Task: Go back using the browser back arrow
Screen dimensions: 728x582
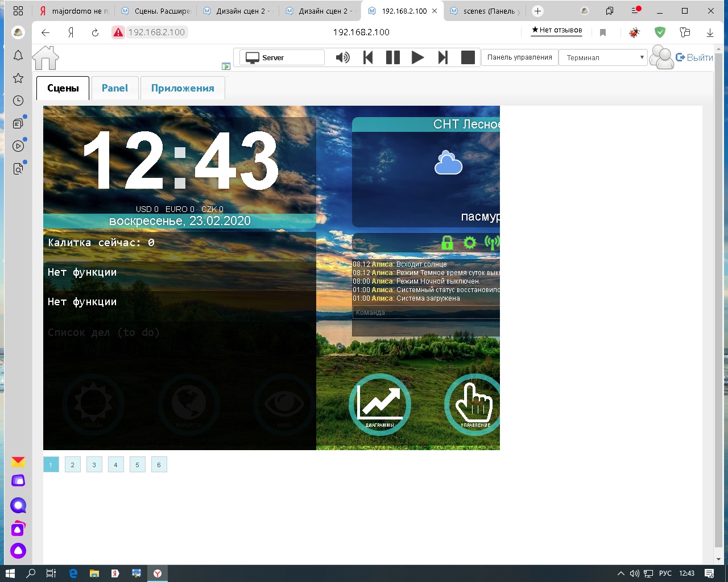Action: 46,32
